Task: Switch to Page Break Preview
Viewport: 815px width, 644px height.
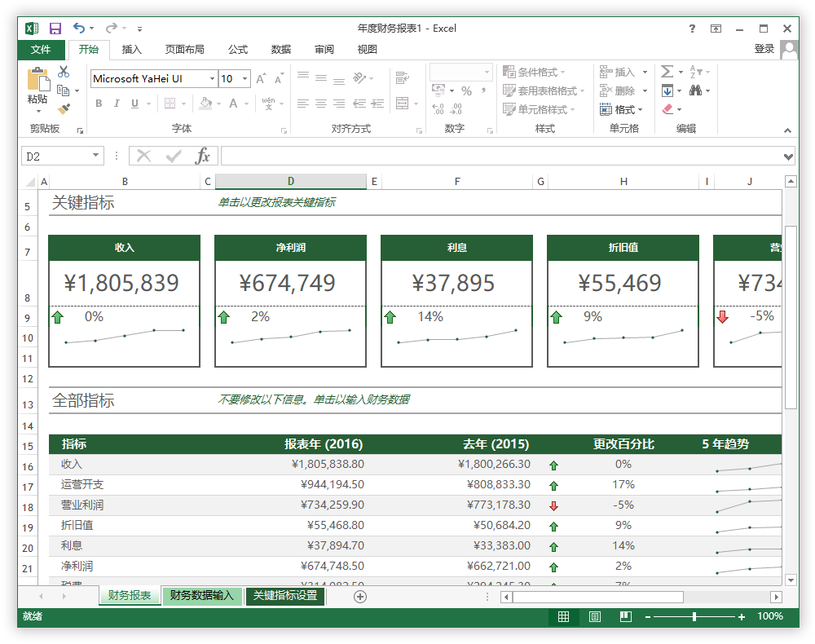Action: click(x=626, y=616)
